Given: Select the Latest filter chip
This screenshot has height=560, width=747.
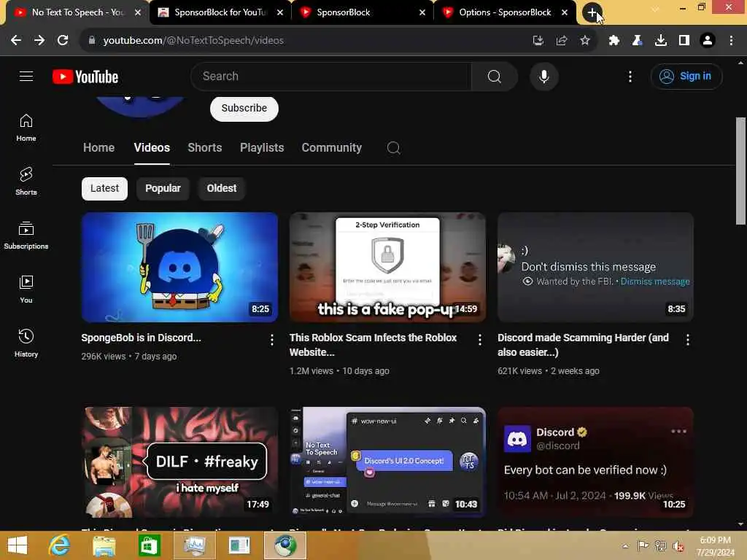Looking at the screenshot, I should pyautogui.click(x=104, y=189).
